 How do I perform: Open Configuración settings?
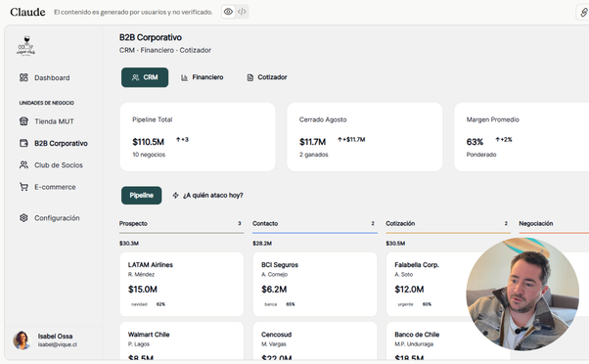[57, 218]
